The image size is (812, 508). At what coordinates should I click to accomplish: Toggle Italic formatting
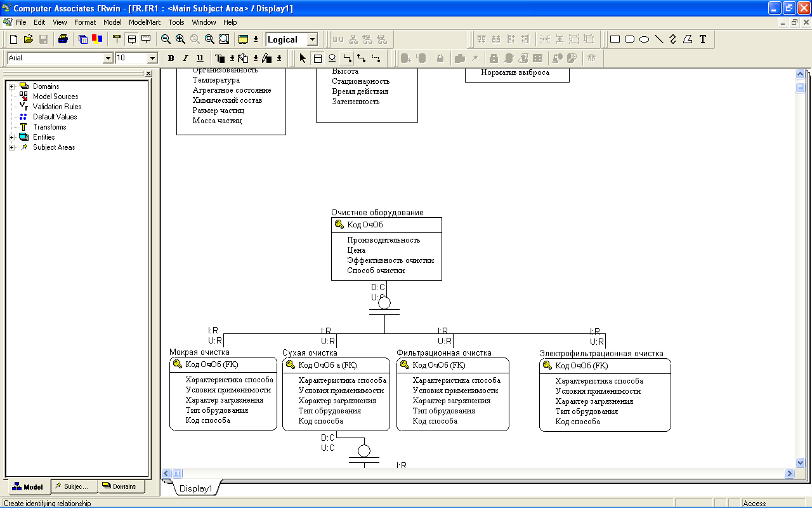pos(185,58)
